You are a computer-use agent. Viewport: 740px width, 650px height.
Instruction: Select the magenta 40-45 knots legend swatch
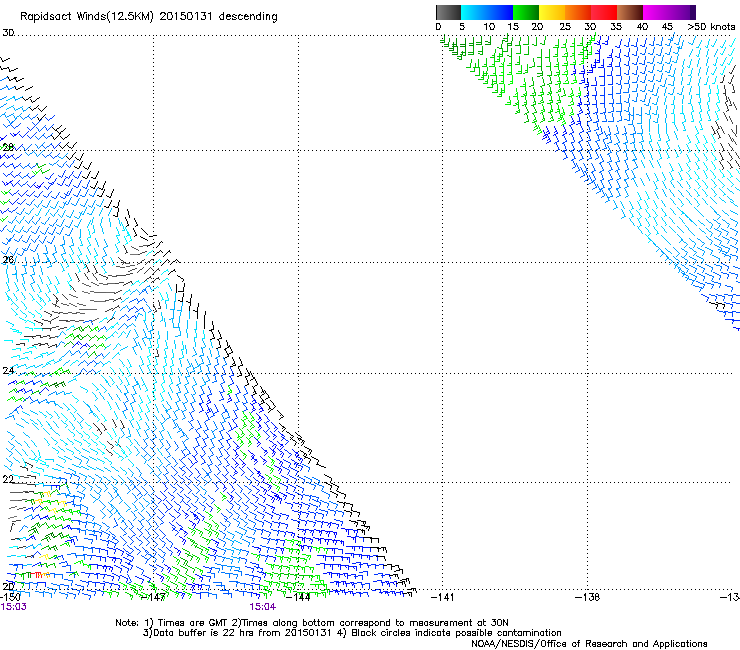coord(656,12)
